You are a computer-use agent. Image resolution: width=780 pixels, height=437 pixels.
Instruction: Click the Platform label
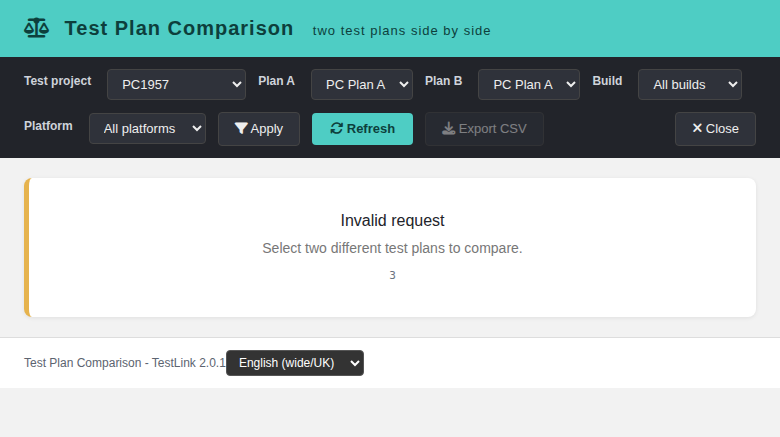coord(48,126)
